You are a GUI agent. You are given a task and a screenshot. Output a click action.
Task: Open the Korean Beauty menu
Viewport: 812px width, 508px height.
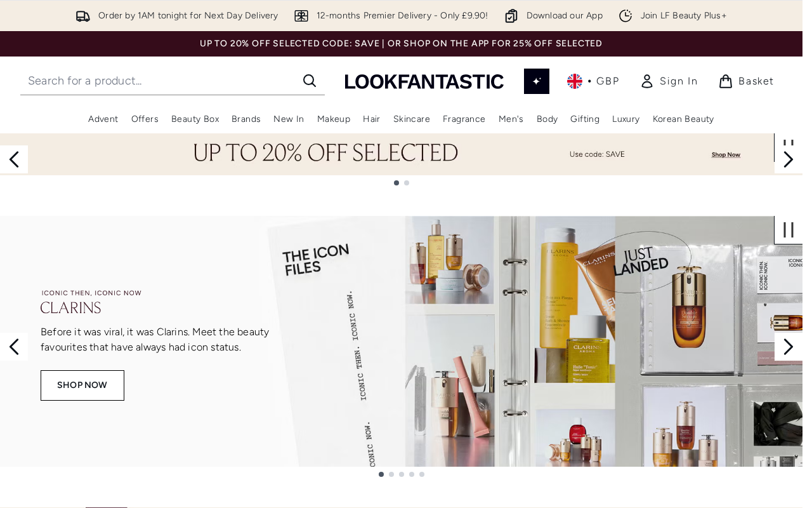pos(683,119)
